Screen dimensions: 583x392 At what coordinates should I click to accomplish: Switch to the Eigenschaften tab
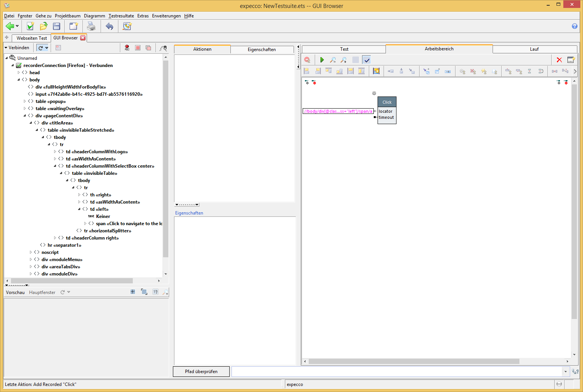(x=261, y=50)
